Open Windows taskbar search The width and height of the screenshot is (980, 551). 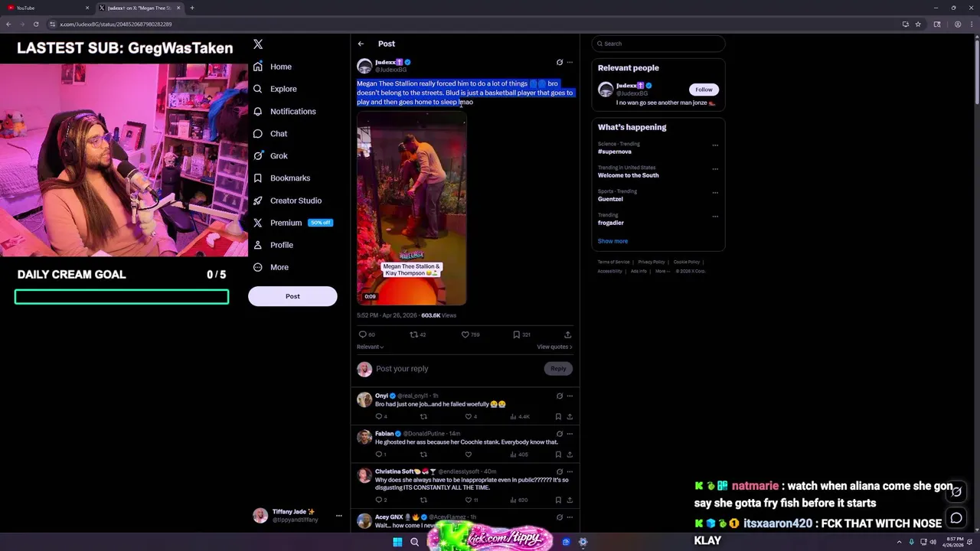[x=414, y=542]
